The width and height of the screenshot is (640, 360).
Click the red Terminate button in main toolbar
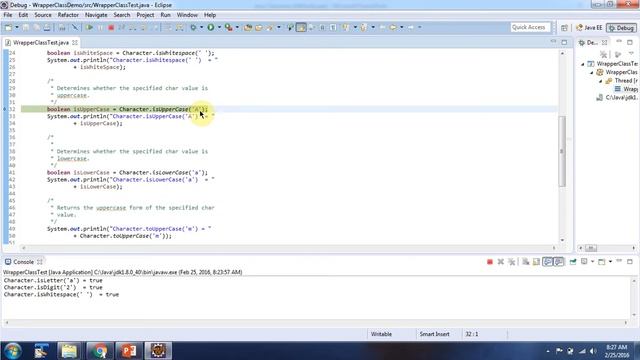click(111, 27)
